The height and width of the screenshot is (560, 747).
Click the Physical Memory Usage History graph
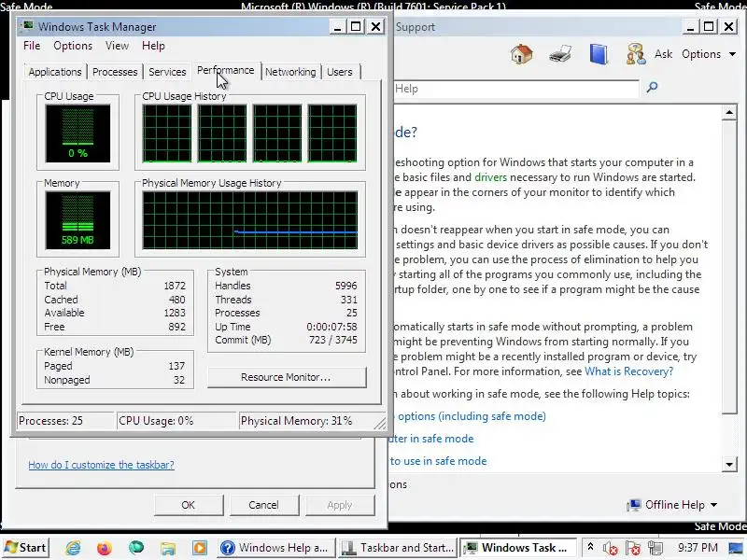tap(250, 220)
